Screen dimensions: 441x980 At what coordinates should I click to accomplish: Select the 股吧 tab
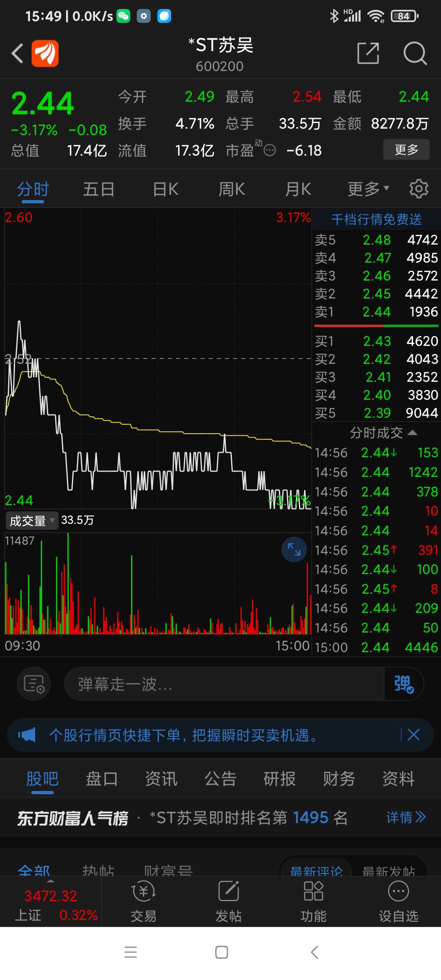point(42,779)
